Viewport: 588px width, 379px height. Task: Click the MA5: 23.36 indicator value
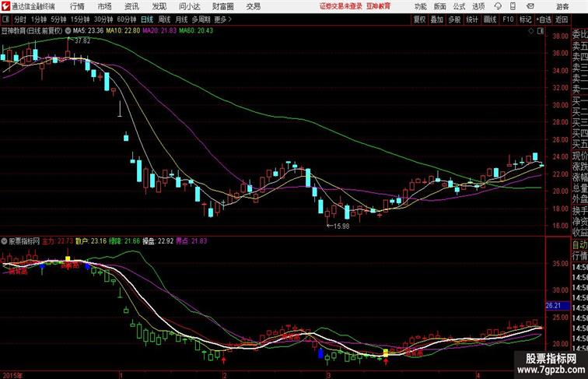(88, 31)
